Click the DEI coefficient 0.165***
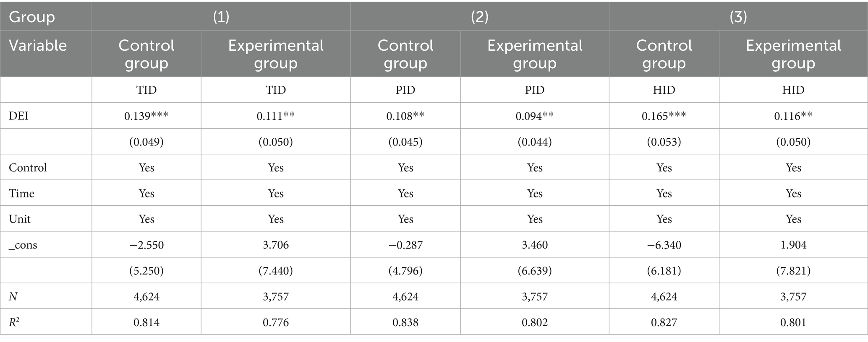 tap(664, 116)
